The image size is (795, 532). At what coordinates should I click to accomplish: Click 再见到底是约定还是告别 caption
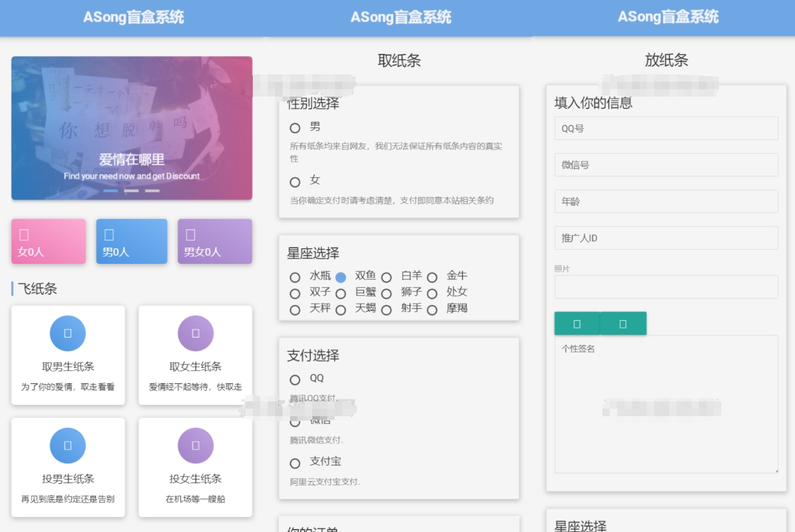(x=68, y=499)
